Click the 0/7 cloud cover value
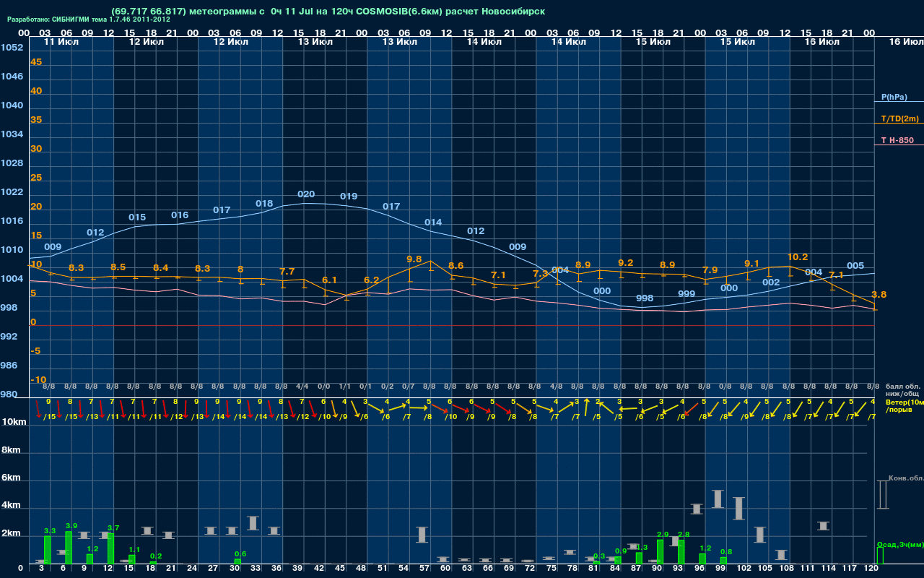This screenshot has height=578, width=924. click(x=408, y=387)
